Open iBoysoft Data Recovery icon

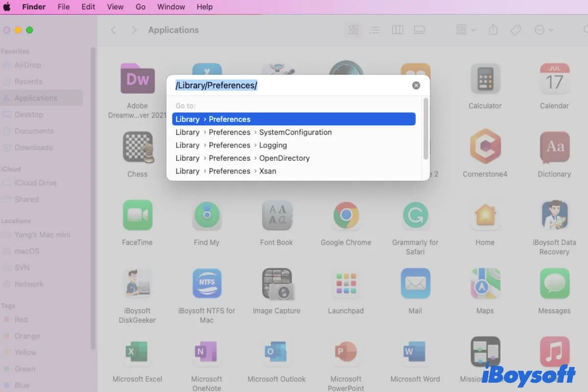554,215
